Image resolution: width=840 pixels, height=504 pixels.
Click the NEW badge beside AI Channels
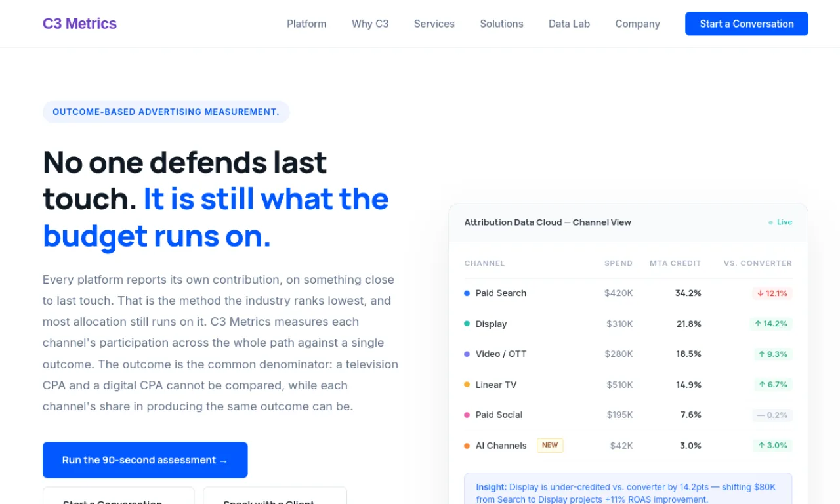tap(550, 446)
